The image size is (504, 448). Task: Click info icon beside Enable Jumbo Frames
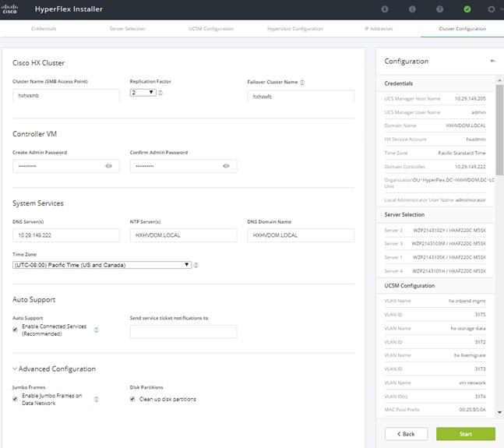(96, 399)
